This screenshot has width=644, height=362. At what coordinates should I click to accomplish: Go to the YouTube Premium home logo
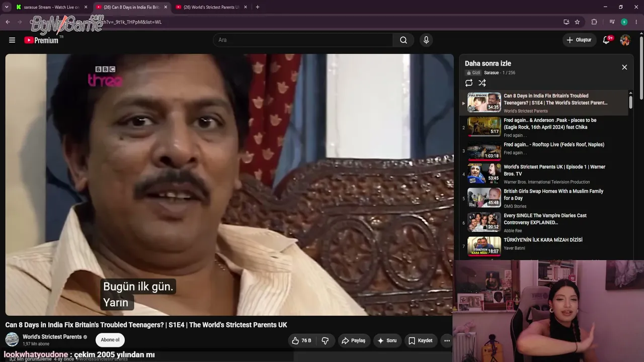[x=42, y=40]
